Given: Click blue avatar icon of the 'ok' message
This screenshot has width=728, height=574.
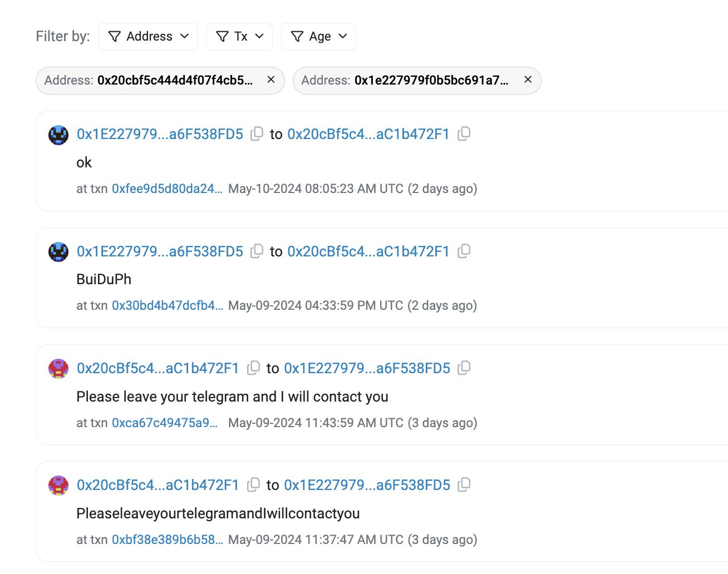Looking at the screenshot, I should pyautogui.click(x=58, y=135).
